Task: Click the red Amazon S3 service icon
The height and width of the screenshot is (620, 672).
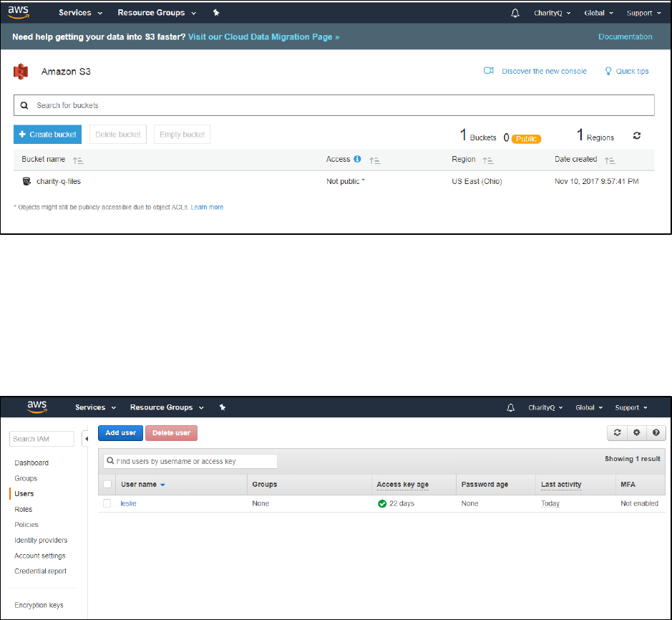Action: [21, 72]
